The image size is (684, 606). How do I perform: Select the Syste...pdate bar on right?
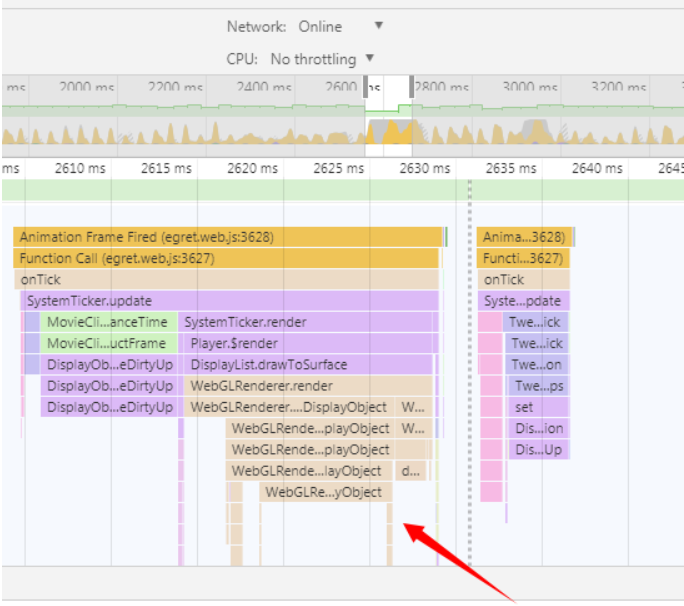point(523,301)
